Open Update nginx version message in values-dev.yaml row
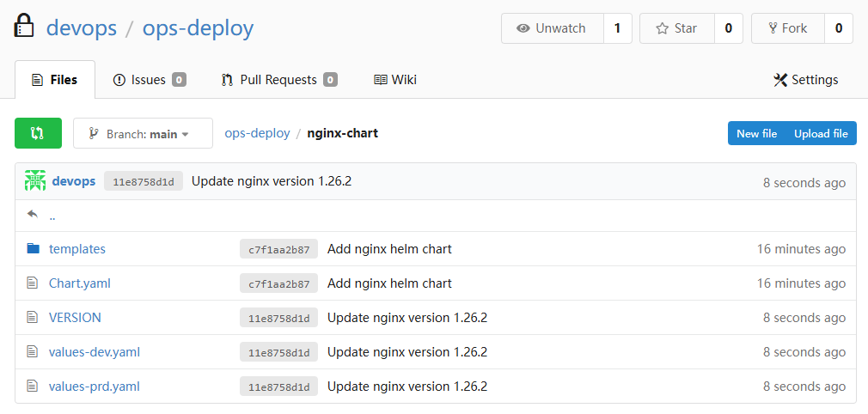Image resolution: width=868 pixels, height=414 pixels. click(407, 352)
